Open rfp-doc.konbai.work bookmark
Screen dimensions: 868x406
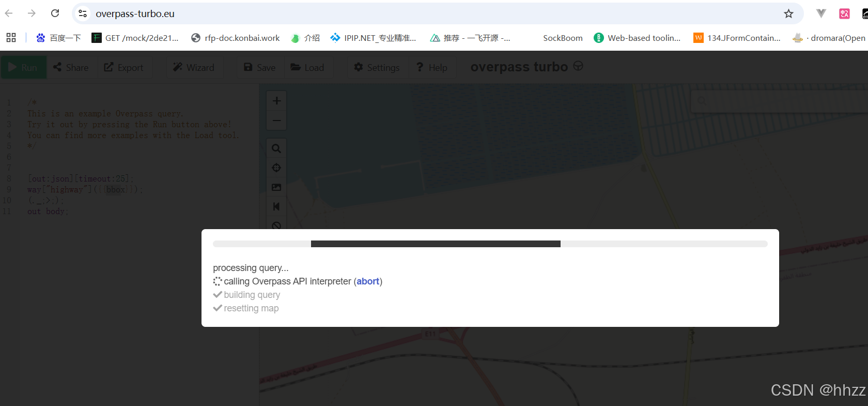pos(236,38)
